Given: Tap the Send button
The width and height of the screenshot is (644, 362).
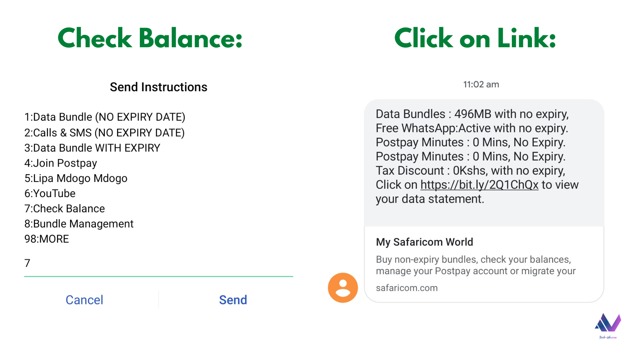Looking at the screenshot, I should pyautogui.click(x=233, y=300).
